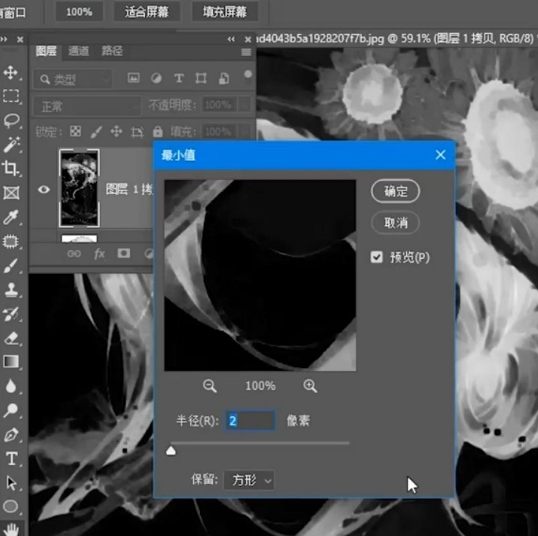Click the 半径 radius input field
538x536 pixels.
click(250, 420)
